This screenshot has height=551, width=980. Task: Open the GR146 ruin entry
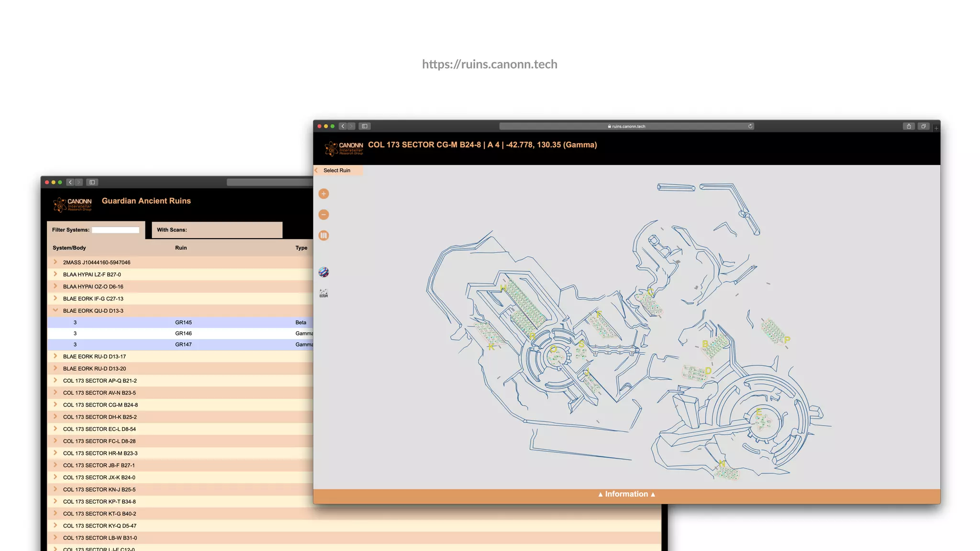pos(183,333)
